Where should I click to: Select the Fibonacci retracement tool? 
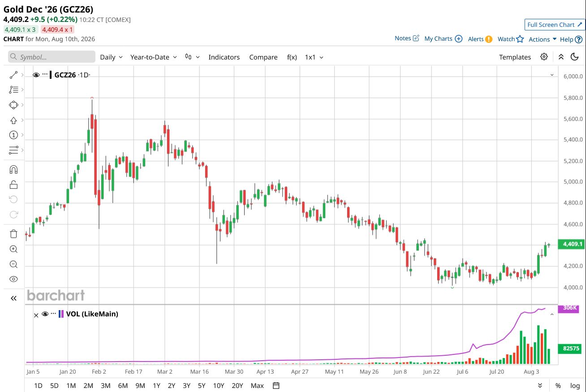point(13,90)
